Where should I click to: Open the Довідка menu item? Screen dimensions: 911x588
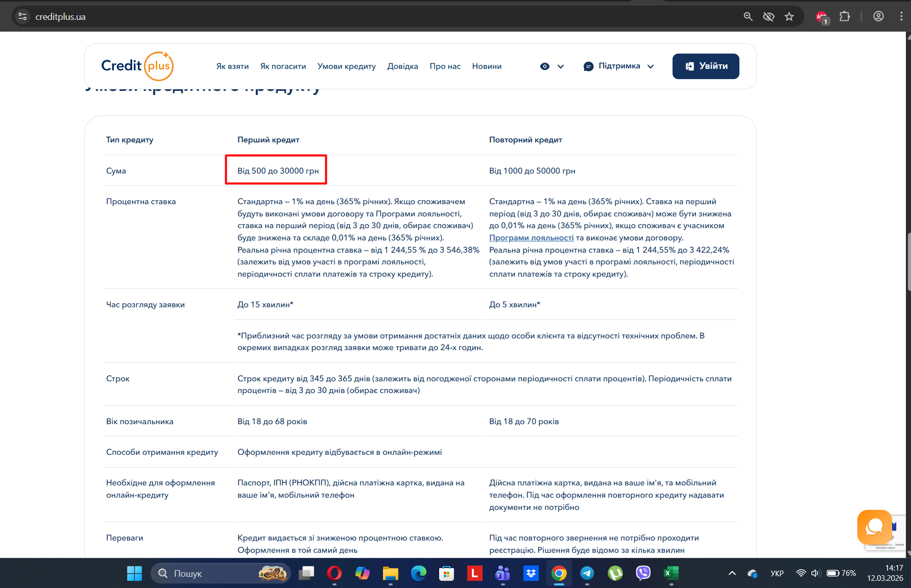402,66
